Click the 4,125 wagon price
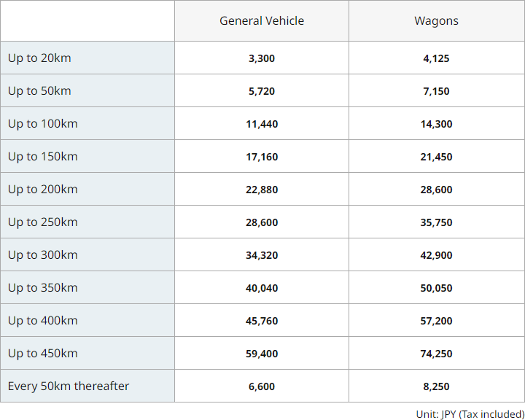 click(436, 58)
